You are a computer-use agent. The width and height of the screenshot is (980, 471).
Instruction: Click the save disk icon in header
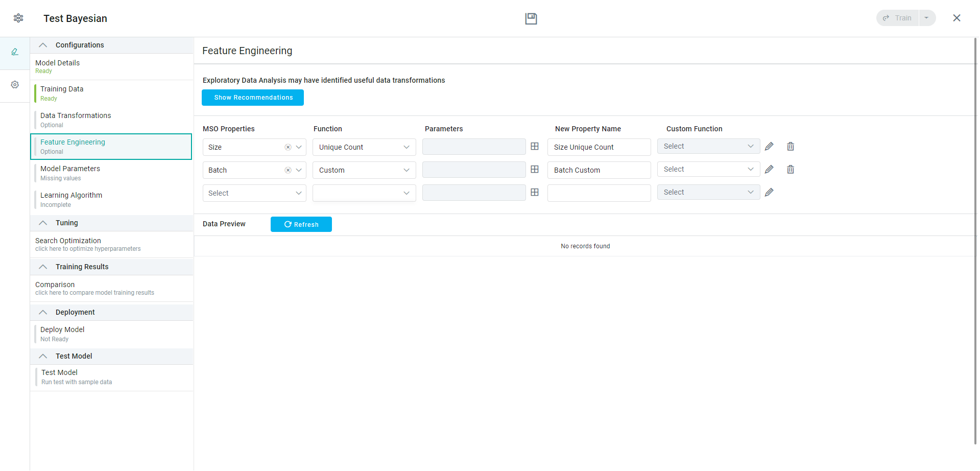531,19
